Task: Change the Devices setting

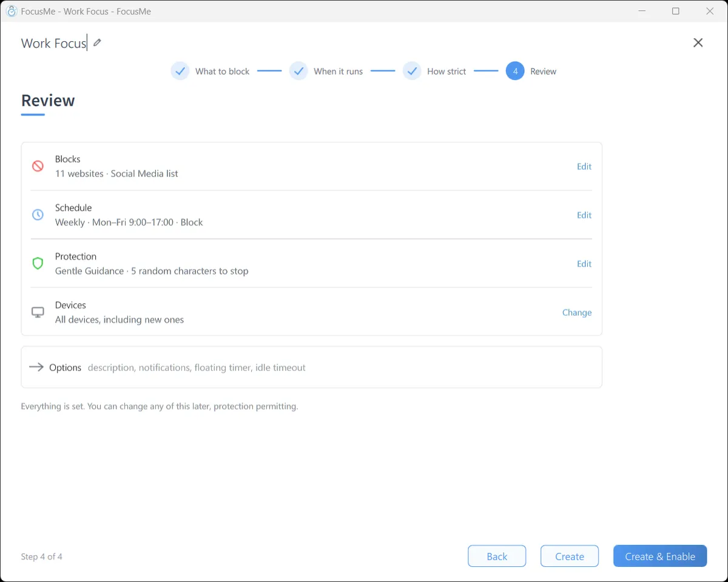Action: [x=577, y=313]
